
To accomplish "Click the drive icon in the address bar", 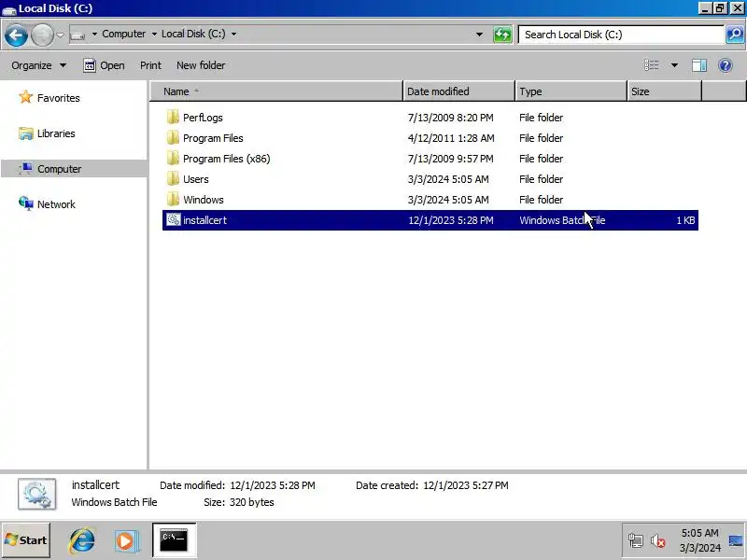I will coord(78,35).
